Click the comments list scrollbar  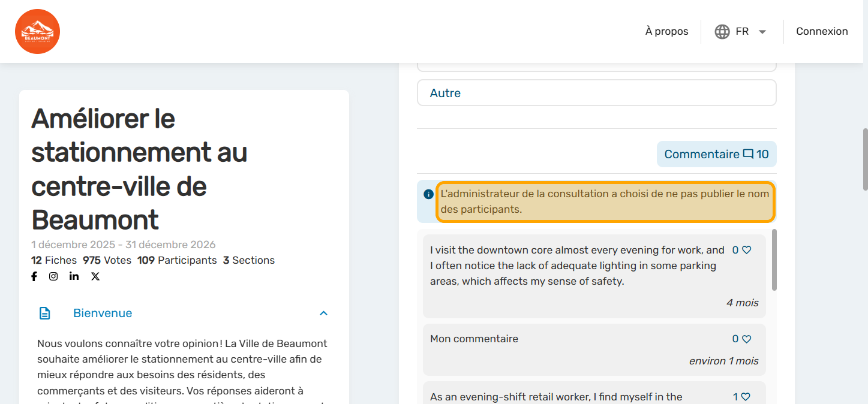[774, 260]
